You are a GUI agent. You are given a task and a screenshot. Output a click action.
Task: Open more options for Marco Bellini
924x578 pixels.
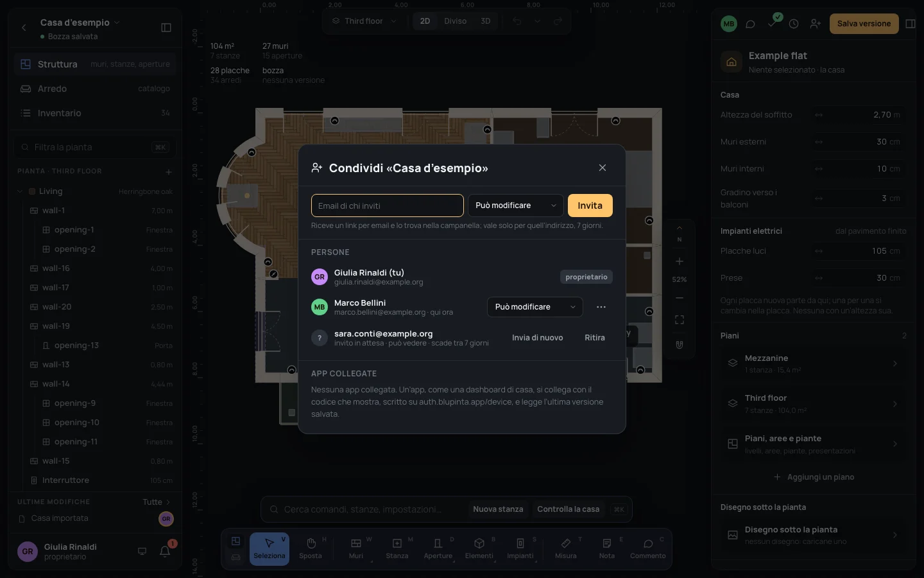(x=601, y=307)
